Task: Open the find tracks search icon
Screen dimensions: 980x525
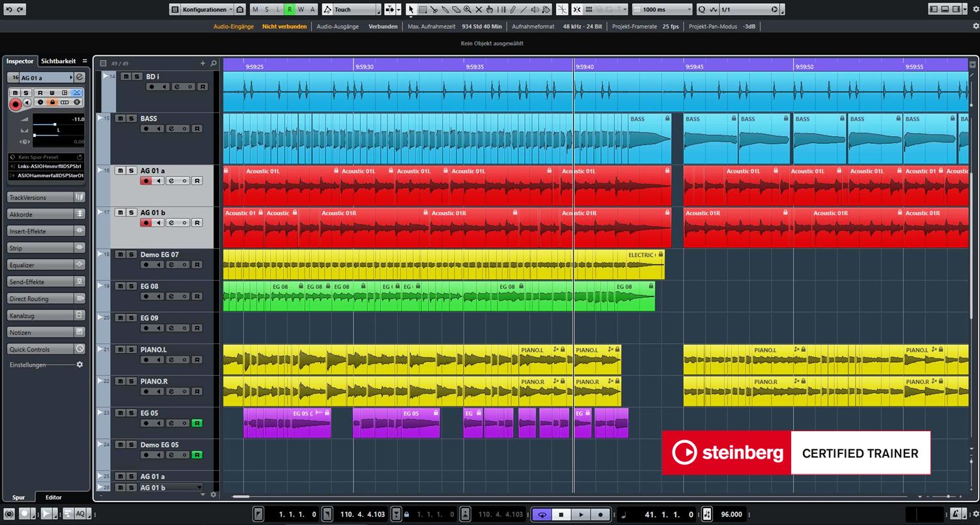Action: pyautogui.click(x=213, y=63)
